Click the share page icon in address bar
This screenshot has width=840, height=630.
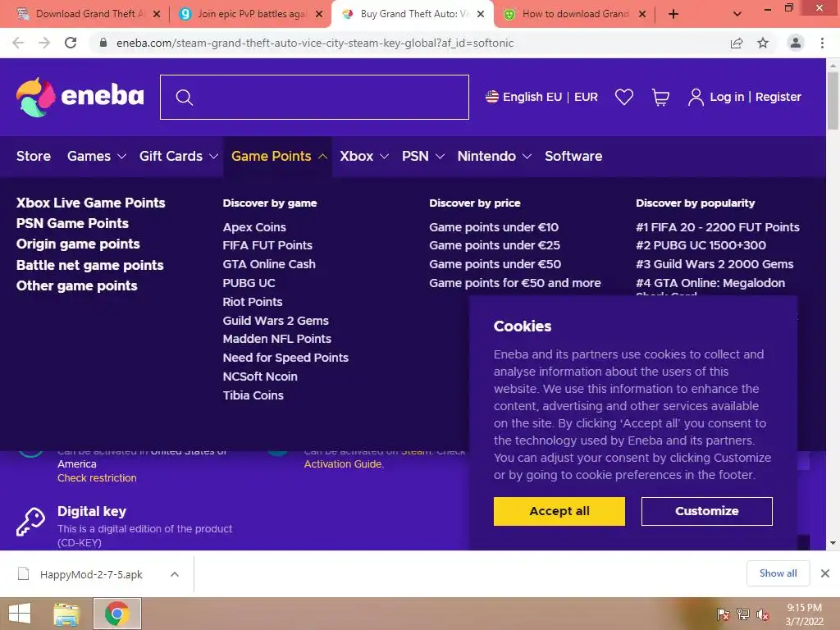tap(737, 43)
